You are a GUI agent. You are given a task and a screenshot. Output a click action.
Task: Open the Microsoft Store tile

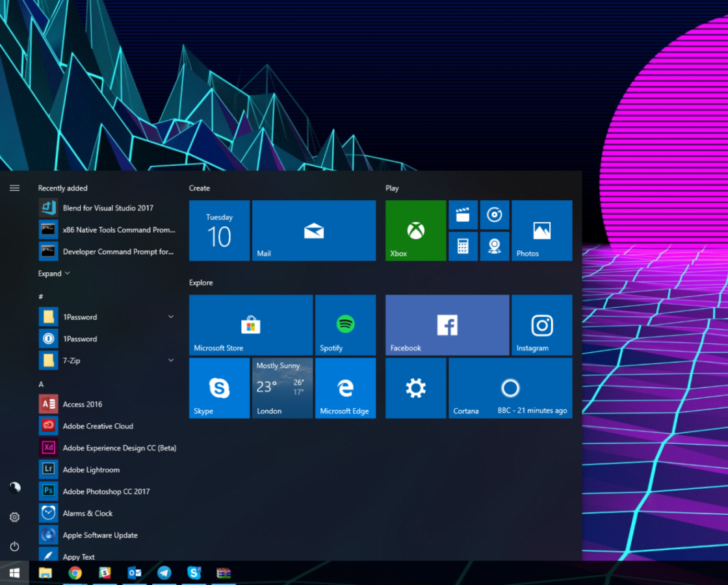point(250,325)
